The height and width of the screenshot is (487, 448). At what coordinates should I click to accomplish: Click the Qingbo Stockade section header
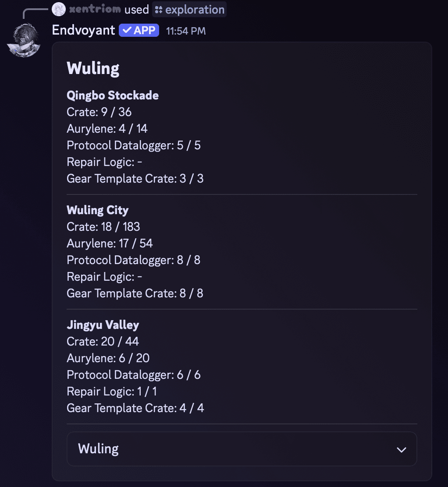click(x=113, y=95)
